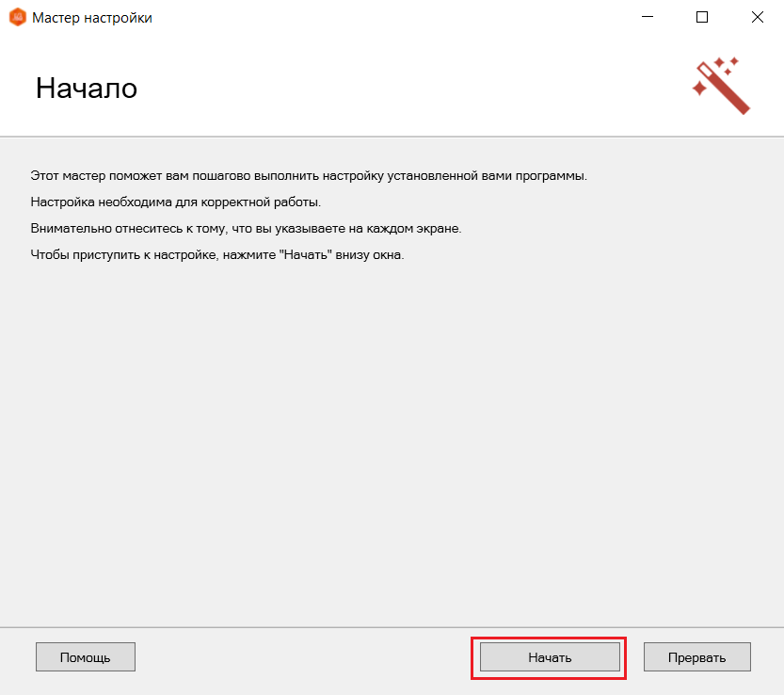The width and height of the screenshot is (784, 695).
Task: Maximize the Мастер настройки window
Action: [702, 17]
